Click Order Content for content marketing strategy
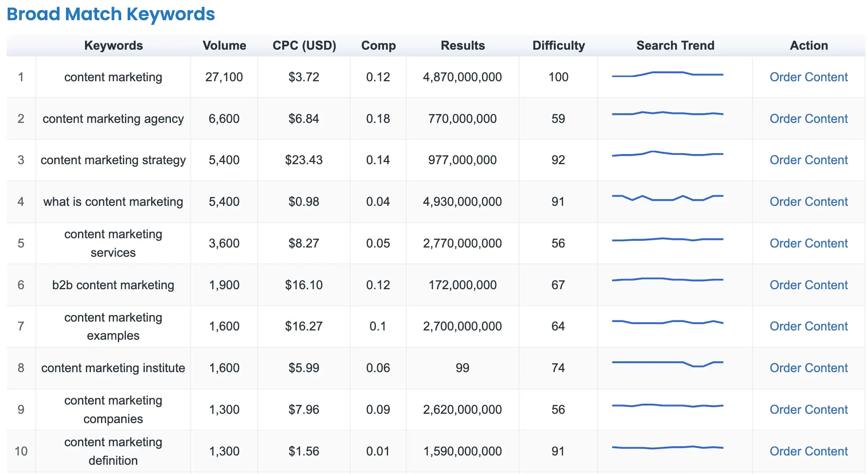The height and width of the screenshot is (474, 868). pyautogui.click(x=809, y=160)
